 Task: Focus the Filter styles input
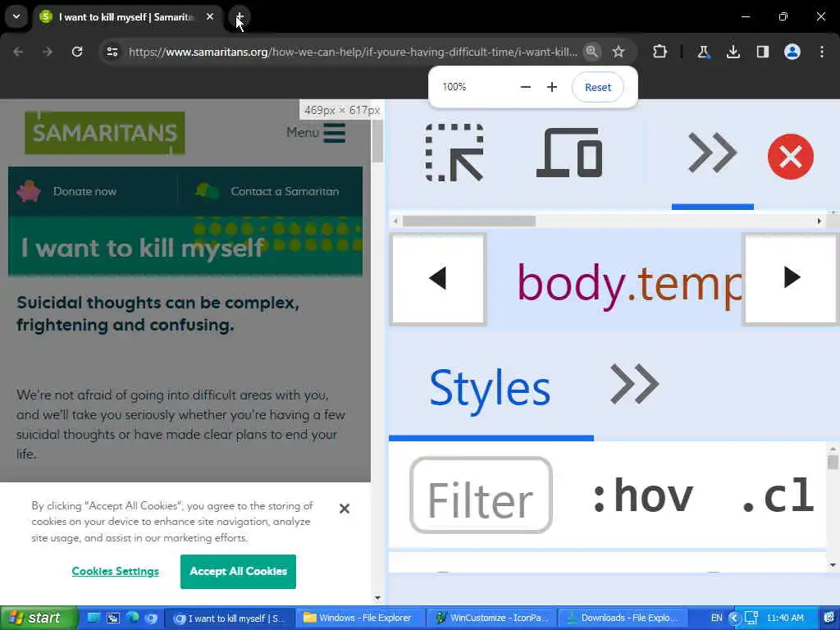point(481,495)
